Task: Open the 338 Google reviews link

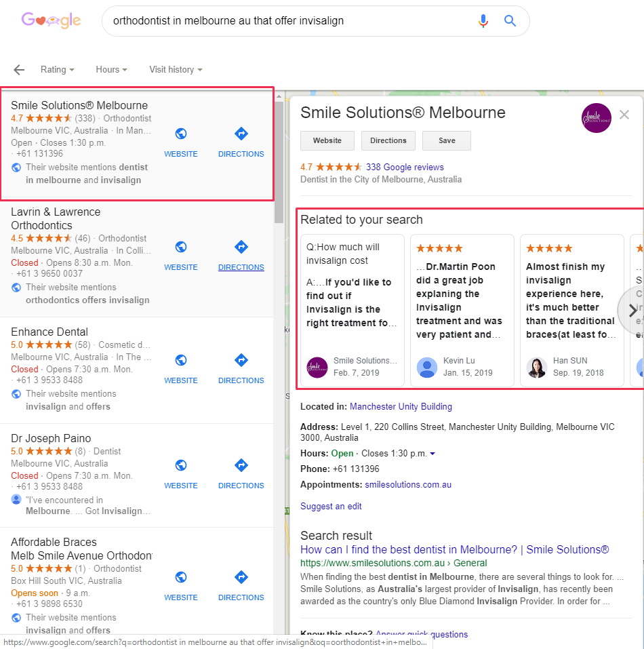Action: click(405, 168)
